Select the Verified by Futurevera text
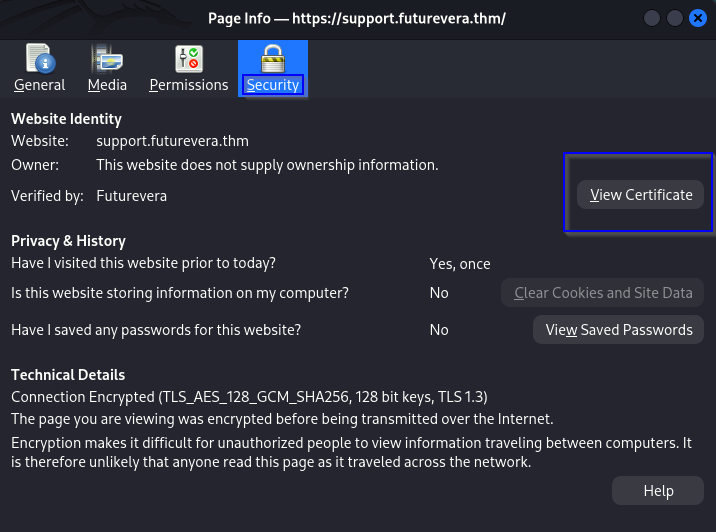Image resolution: width=716 pixels, height=532 pixels. pos(131,196)
